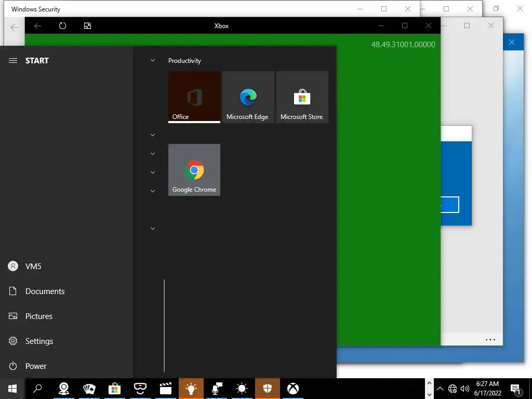The width and height of the screenshot is (532, 399).
Task: Close the Windows Security window
Action: tap(408, 9)
